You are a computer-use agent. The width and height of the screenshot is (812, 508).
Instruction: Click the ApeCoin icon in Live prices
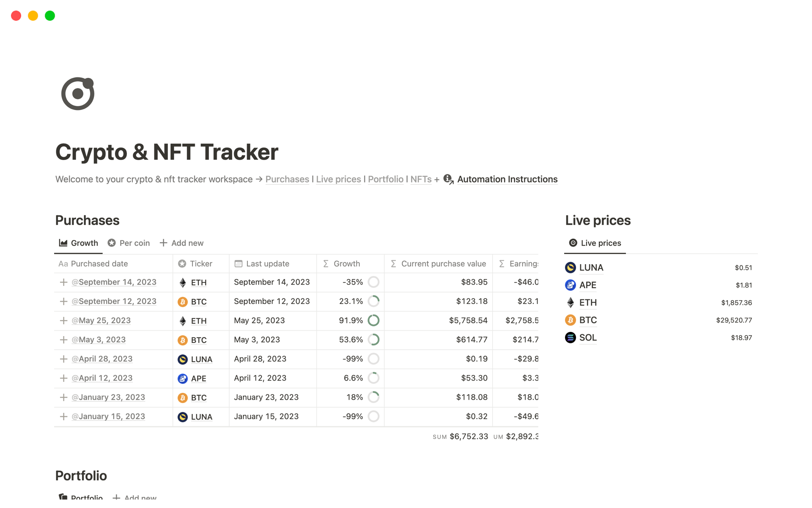(x=570, y=285)
